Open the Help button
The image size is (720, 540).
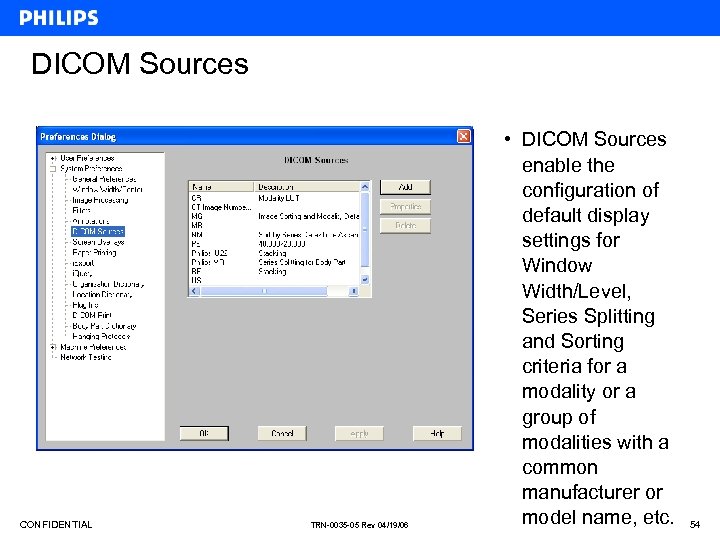(x=437, y=433)
